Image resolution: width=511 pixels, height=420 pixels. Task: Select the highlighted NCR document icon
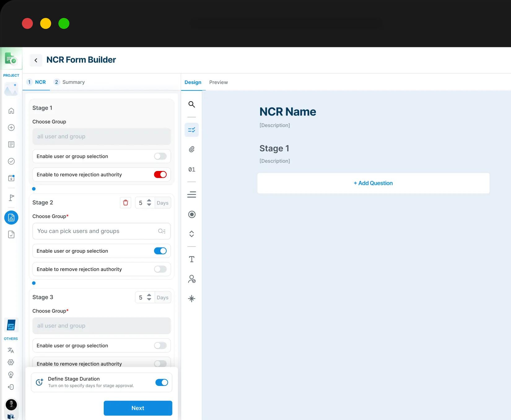(11, 218)
